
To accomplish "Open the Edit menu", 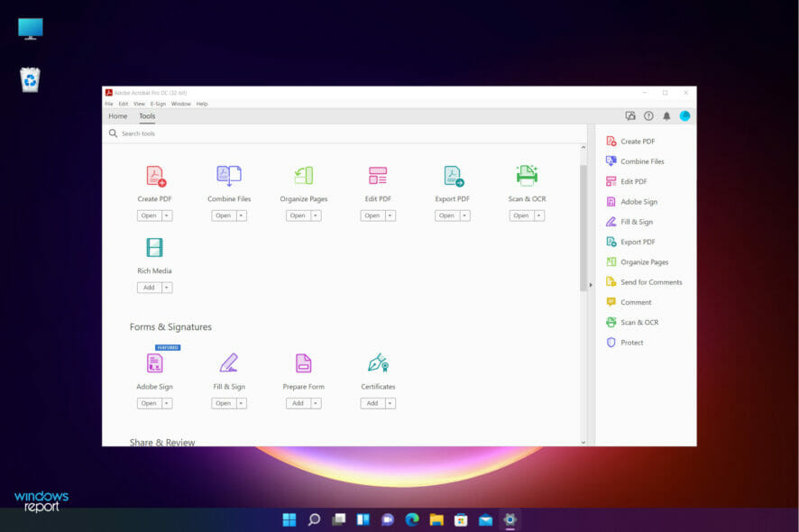I will [x=124, y=104].
